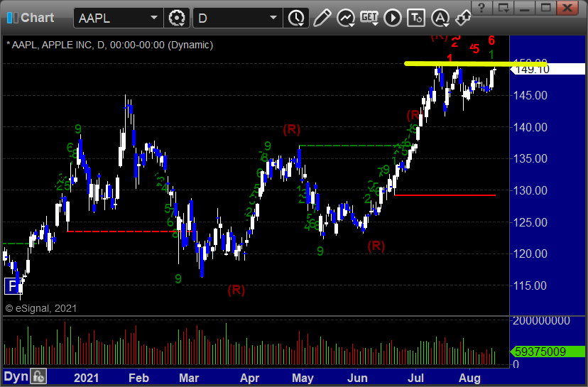Click the 125.00 price axis label

coord(530,222)
